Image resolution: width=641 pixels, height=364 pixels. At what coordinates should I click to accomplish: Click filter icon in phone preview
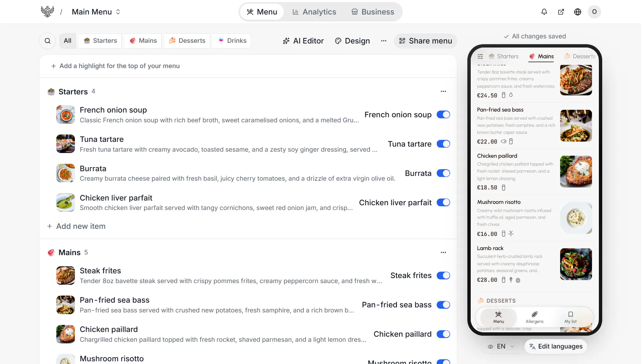[x=480, y=56]
